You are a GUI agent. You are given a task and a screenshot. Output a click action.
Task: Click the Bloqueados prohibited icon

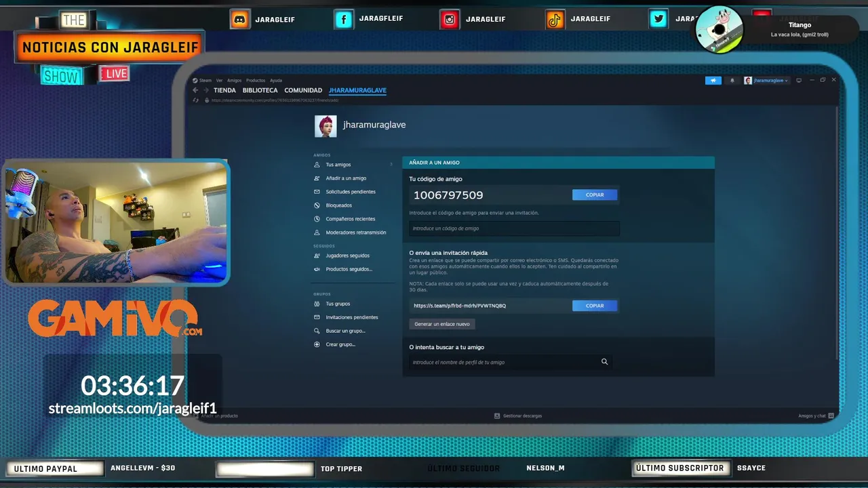pyautogui.click(x=317, y=205)
